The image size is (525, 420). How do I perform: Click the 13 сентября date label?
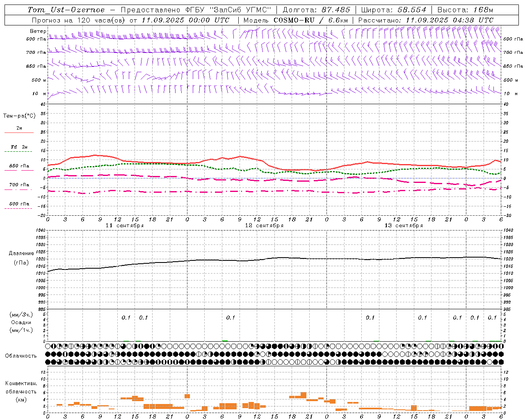pos(404,226)
